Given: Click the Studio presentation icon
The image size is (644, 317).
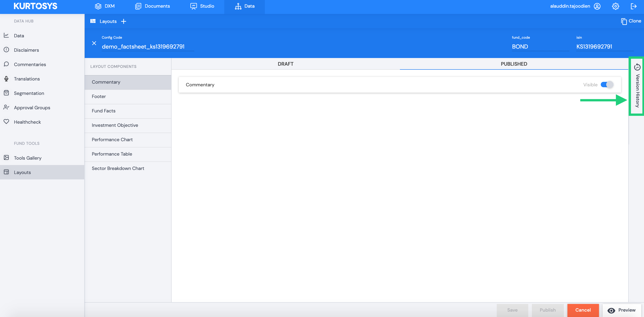Looking at the screenshot, I should point(193,6).
